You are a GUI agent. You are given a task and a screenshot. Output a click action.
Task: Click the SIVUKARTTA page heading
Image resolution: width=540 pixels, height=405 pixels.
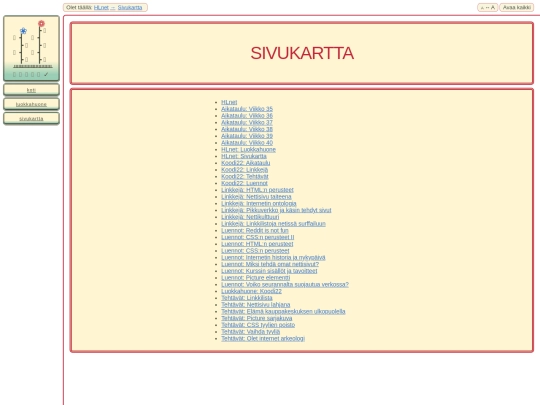(302, 53)
